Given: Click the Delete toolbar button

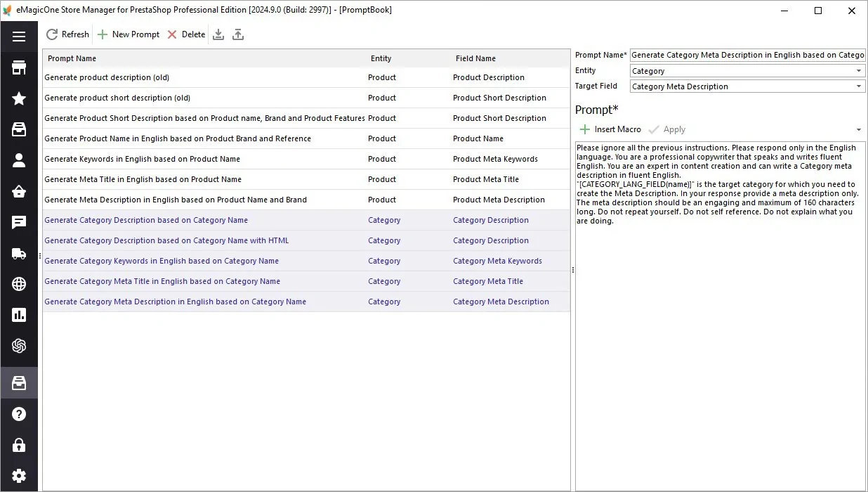Looking at the screenshot, I should point(186,34).
